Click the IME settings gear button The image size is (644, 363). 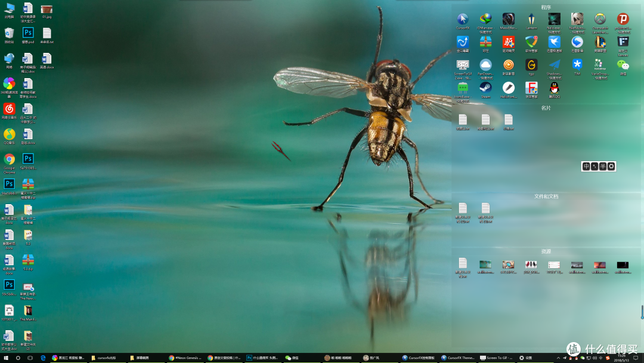tap(611, 166)
